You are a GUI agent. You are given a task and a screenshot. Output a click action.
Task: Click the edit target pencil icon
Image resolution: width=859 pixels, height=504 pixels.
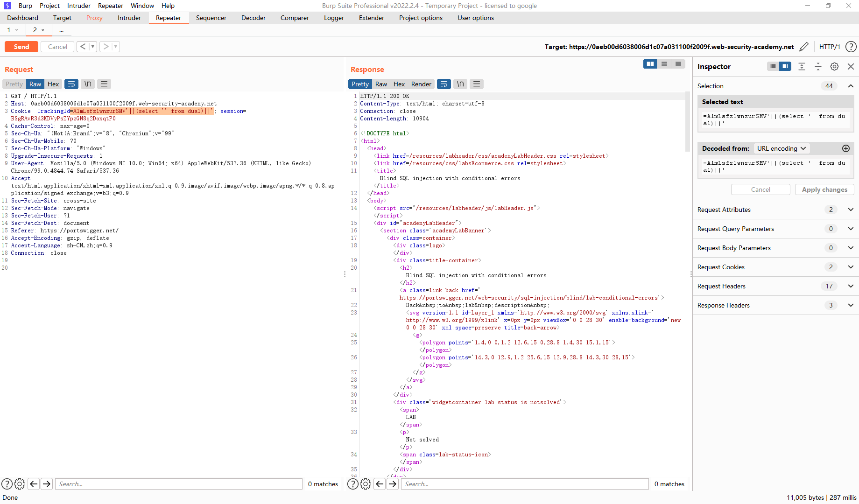click(804, 47)
